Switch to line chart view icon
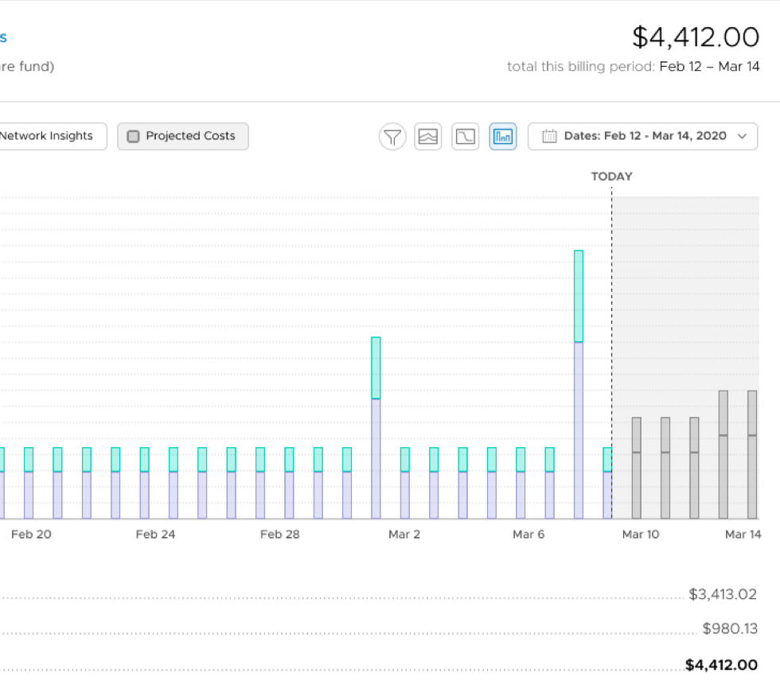The width and height of the screenshot is (780, 700). click(x=465, y=136)
